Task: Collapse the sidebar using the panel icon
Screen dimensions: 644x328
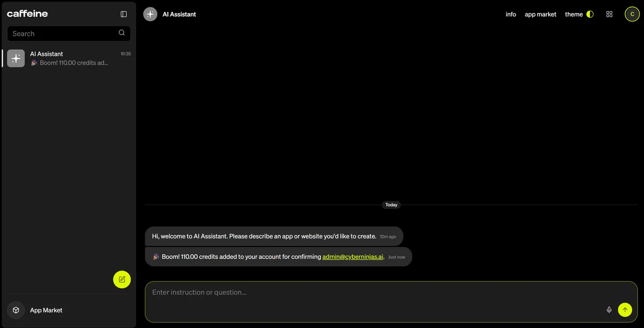Action: pos(124,14)
